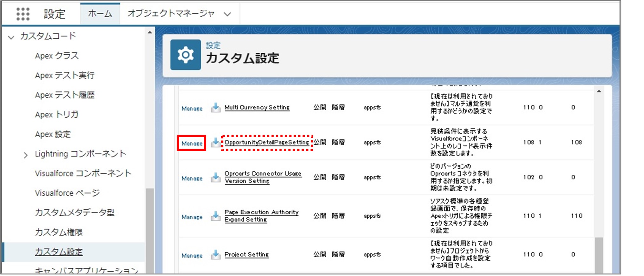
Task: Open Multi Currency Setting link
Action: pyautogui.click(x=257, y=107)
